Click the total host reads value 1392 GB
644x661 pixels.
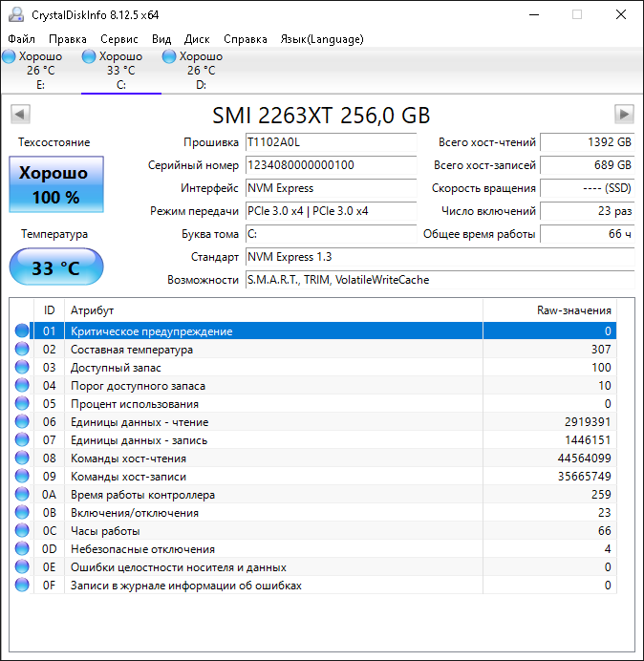pyautogui.click(x=587, y=142)
